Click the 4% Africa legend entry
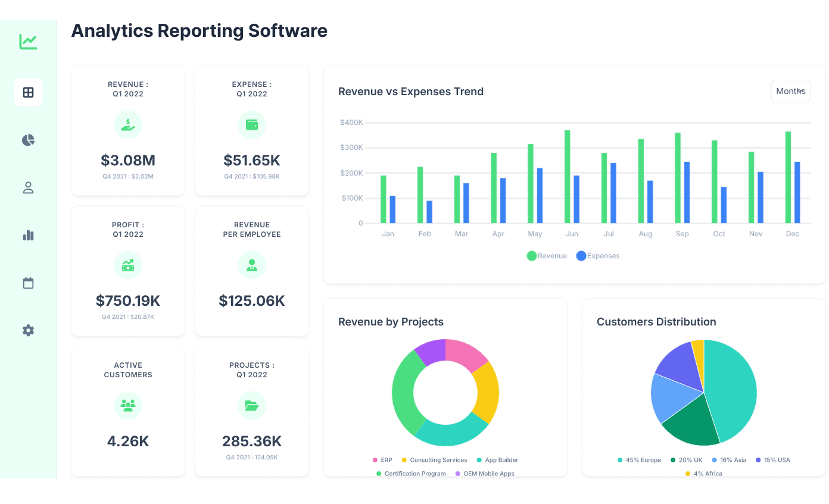 704,474
